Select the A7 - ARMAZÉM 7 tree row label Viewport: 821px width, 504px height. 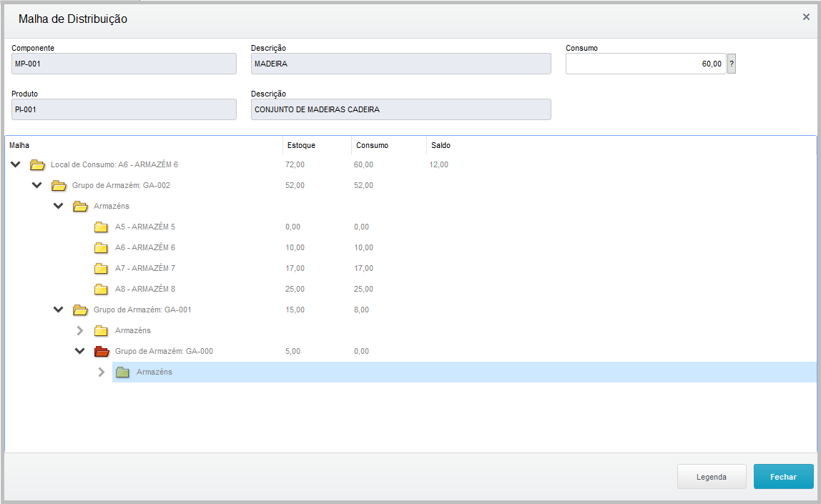click(x=145, y=269)
